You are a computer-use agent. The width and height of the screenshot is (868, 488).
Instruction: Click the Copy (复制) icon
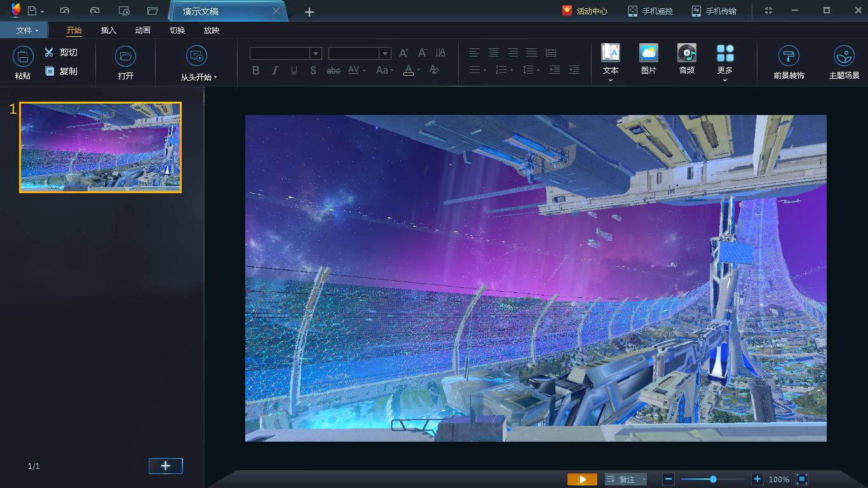point(50,71)
